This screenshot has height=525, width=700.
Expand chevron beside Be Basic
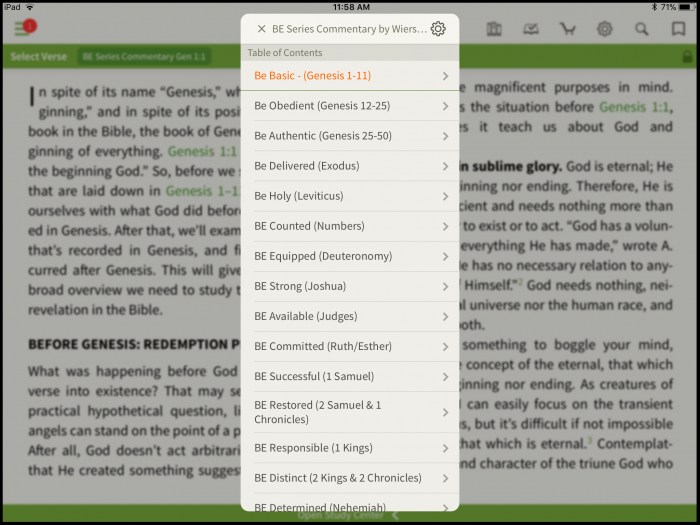(x=446, y=76)
